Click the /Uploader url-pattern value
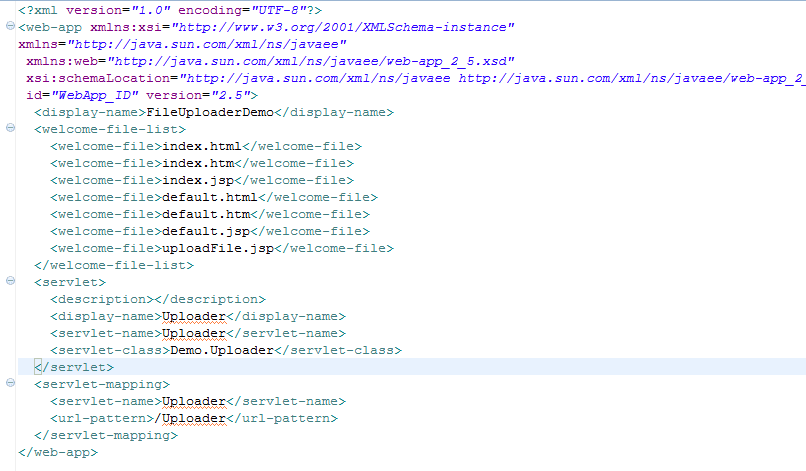 pos(190,418)
